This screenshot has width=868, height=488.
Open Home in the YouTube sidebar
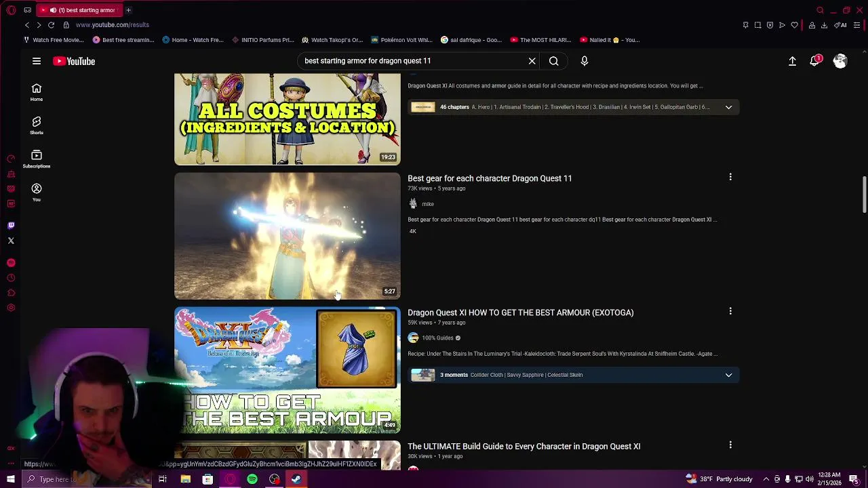coord(37,92)
